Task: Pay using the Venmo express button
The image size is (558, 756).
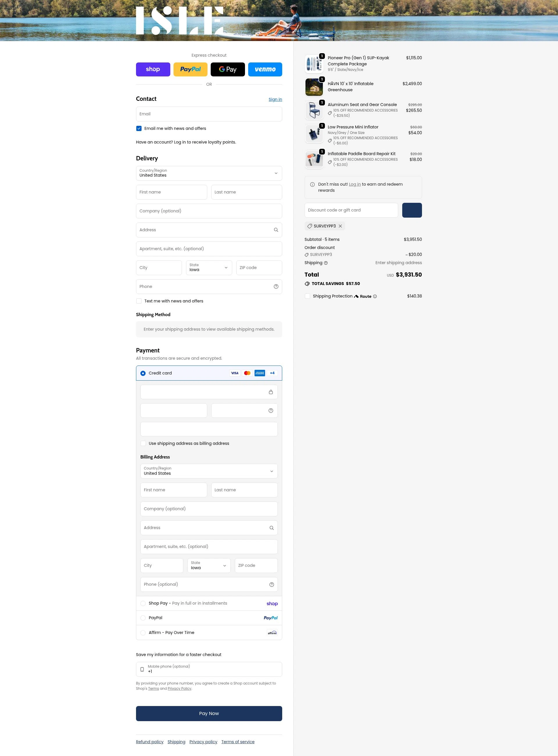Action: [265, 69]
